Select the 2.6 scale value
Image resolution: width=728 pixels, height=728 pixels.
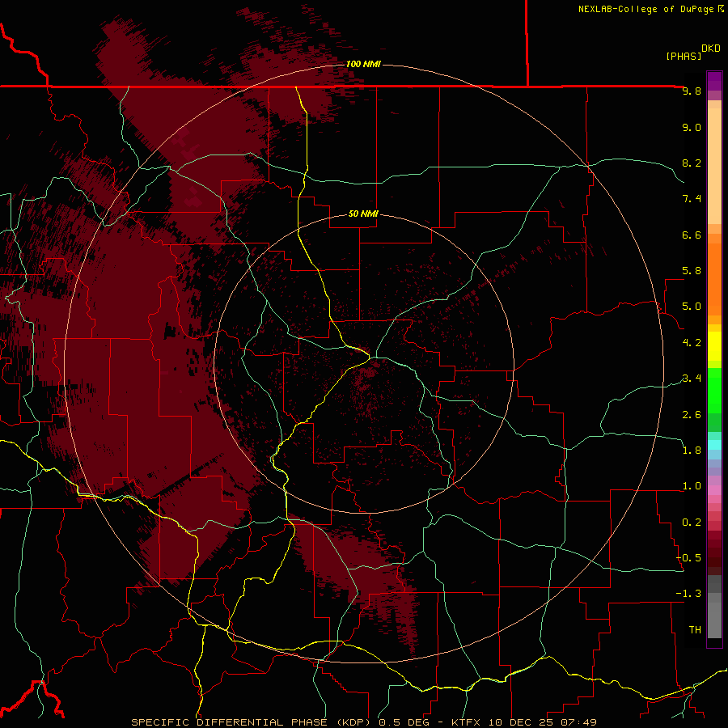click(x=692, y=415)
